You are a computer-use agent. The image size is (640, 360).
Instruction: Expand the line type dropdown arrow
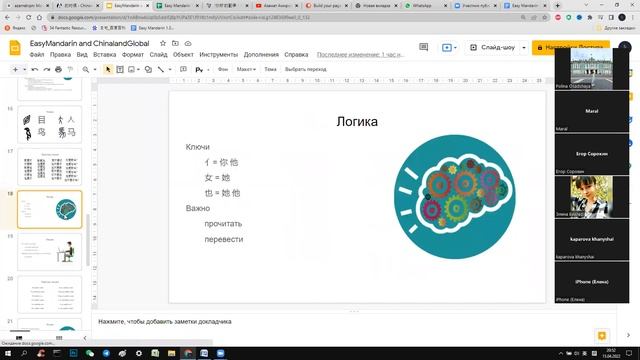tap(170, 70)
